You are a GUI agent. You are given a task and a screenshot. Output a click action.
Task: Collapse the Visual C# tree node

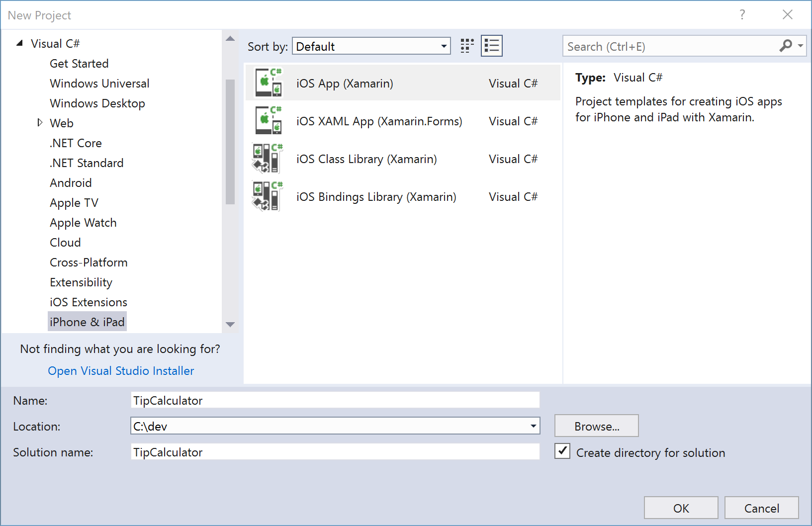pyautogui.click(x=19, y=43)
